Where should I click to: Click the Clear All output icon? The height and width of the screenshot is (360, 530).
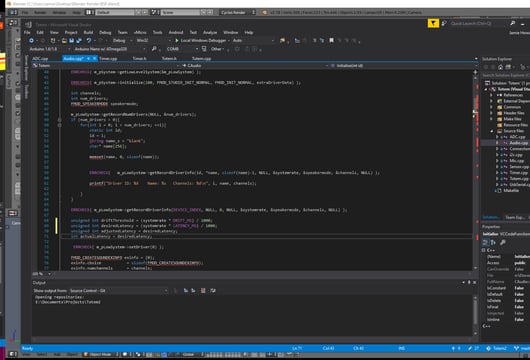(203, 291)
